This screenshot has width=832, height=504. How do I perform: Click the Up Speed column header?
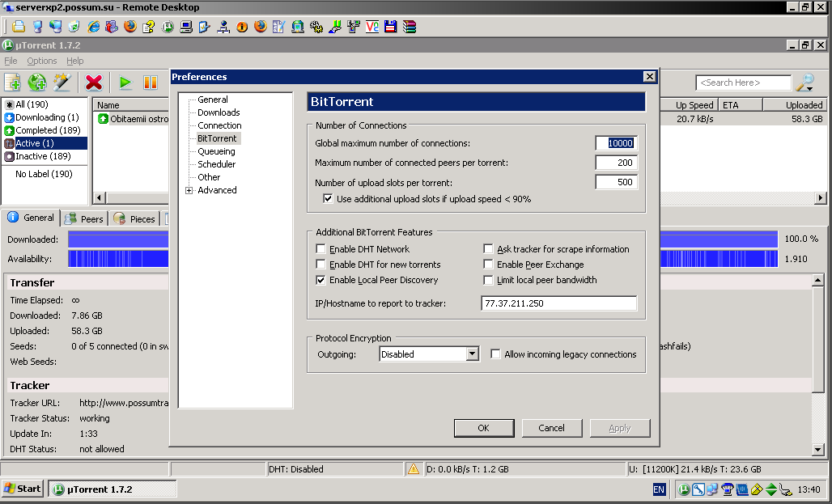pyautogui.click(x=690, y=105)
